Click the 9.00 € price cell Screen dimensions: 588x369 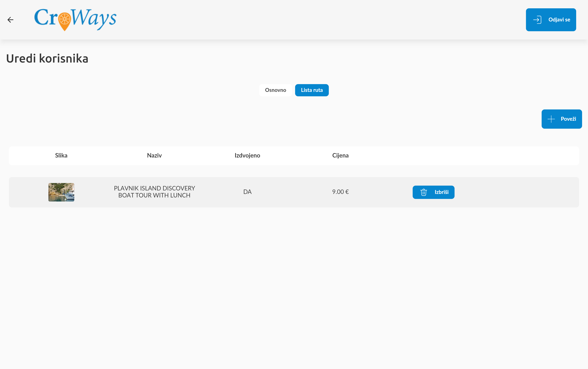[340, 192]
